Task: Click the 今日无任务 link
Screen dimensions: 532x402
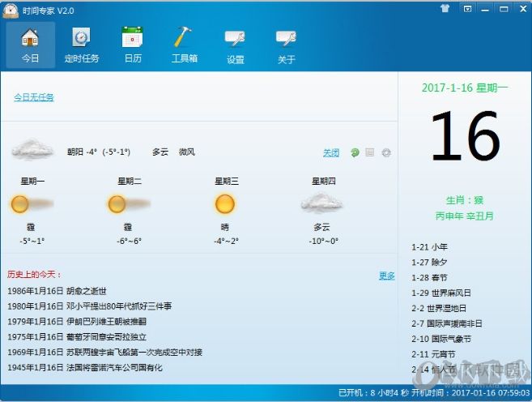Action: click(34, 98)
